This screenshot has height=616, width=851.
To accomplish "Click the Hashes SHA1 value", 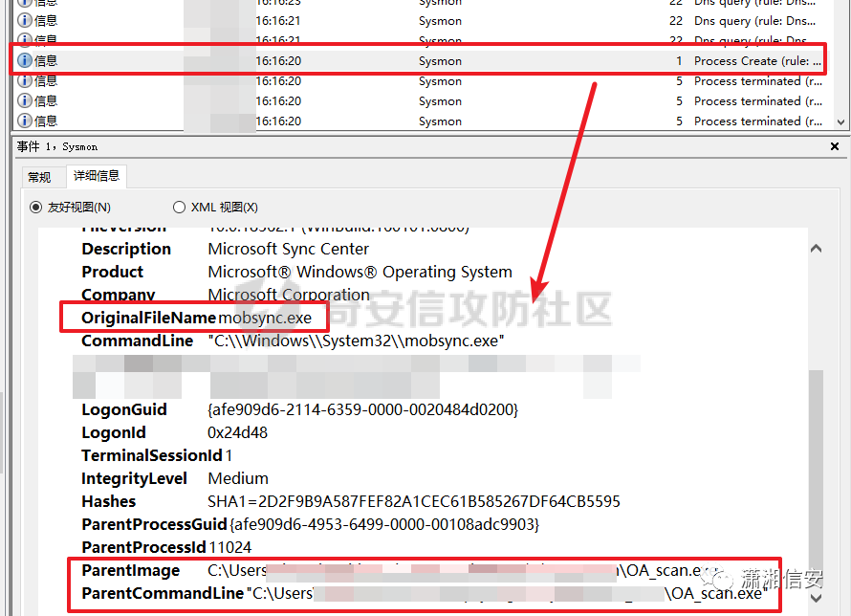I will (414, 501).
